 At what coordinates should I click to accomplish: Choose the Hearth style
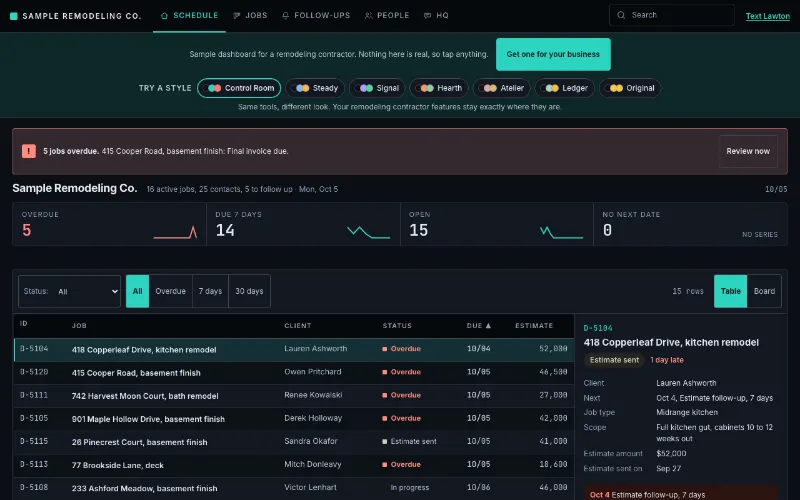click(x=439, y=88)
